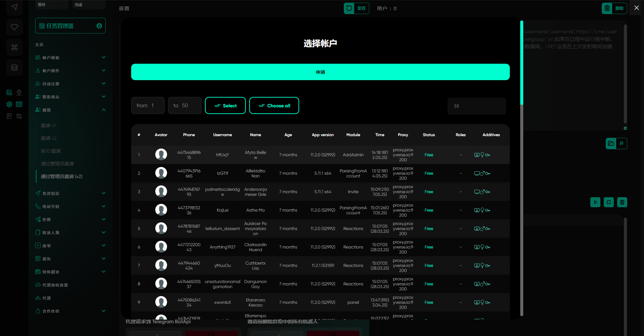
Task: Click the folder open (开) button
Action: point(616,144)
